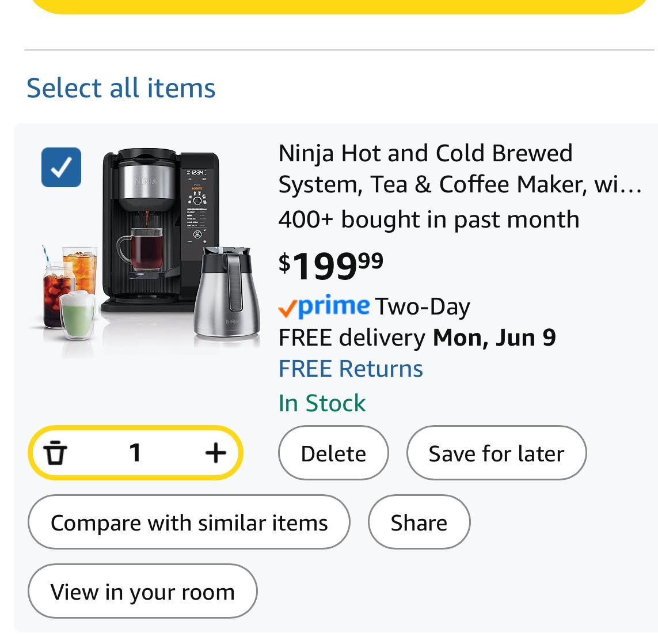This screenshot has height=644, width=658.
Task: Click the quantity number 1
Action: click(135, 453)
